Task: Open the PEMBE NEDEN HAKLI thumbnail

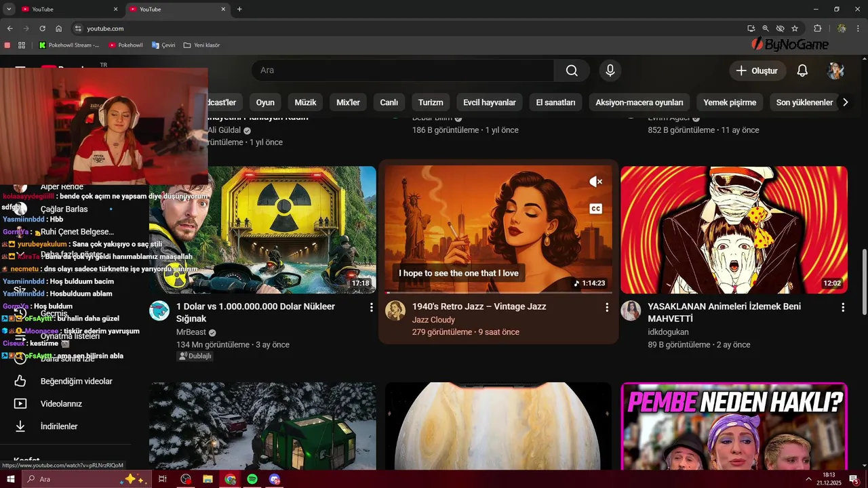Action: tap(734, 426)
